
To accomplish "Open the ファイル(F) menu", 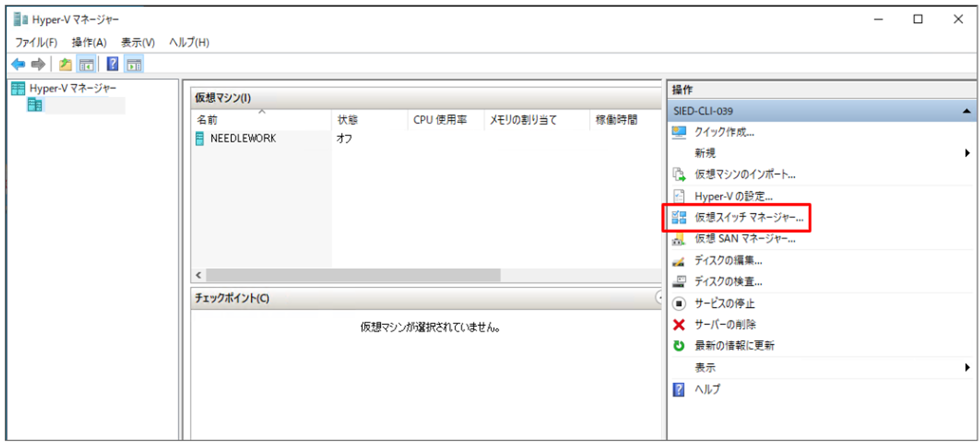I will click(36, 42).
